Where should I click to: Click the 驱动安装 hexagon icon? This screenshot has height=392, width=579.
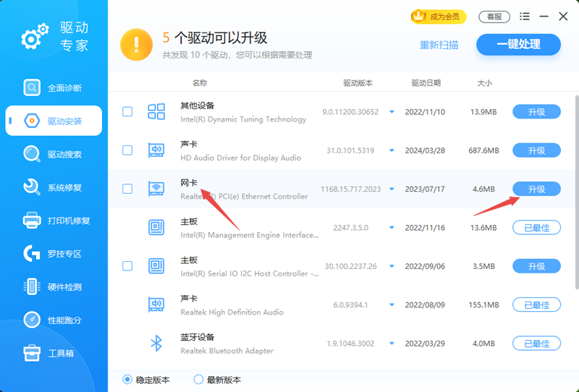(32, 121)
